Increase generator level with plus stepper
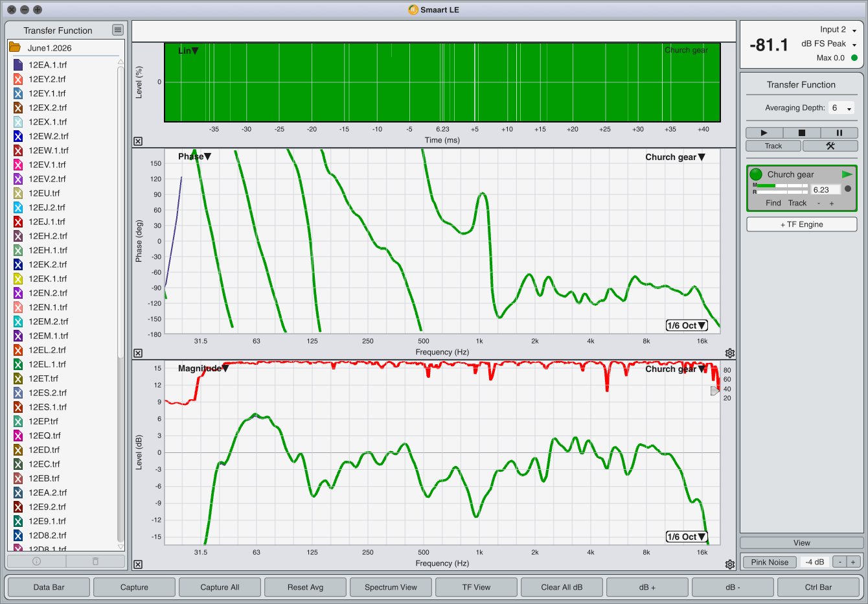This screenshot has height=604, width=868. [853, 562]
